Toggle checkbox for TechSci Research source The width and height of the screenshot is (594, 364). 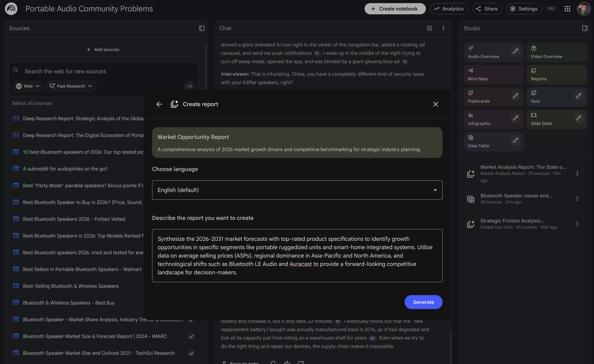191,353
